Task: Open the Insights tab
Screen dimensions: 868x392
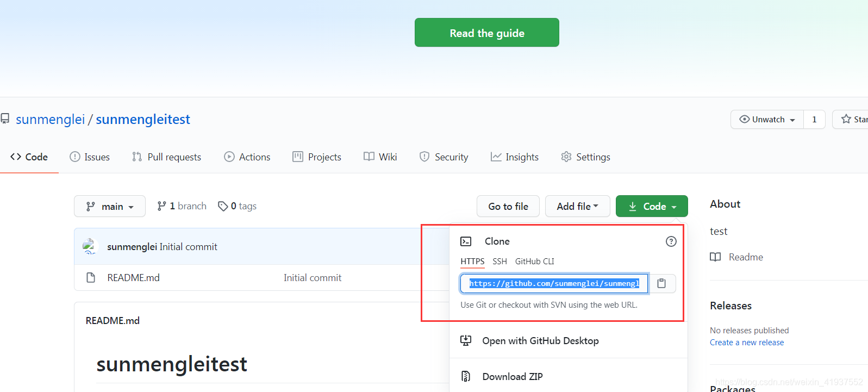Action: pos(515,157)
